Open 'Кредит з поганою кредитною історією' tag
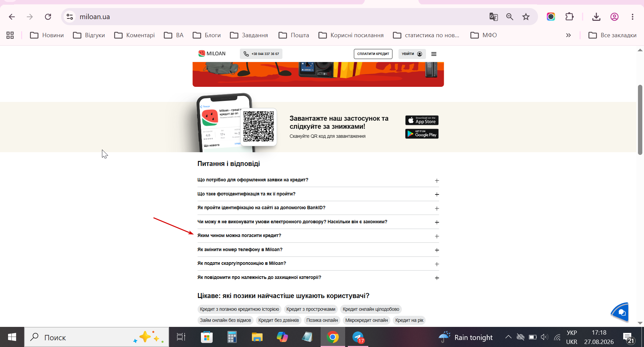The width and height of the screenshot is (644, 347). [239, 309]
